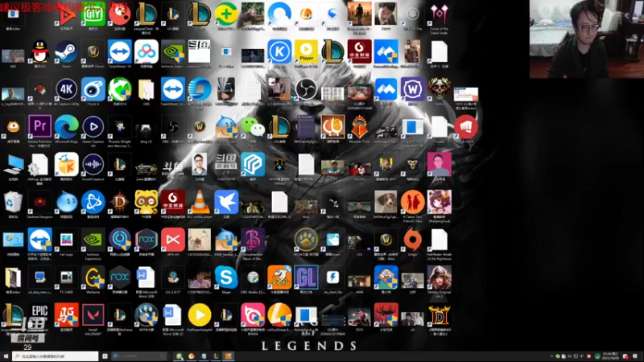Viewport: 644px width, 362px height.
Task: Open the dog photo image file
Action: tap(386, 202)
